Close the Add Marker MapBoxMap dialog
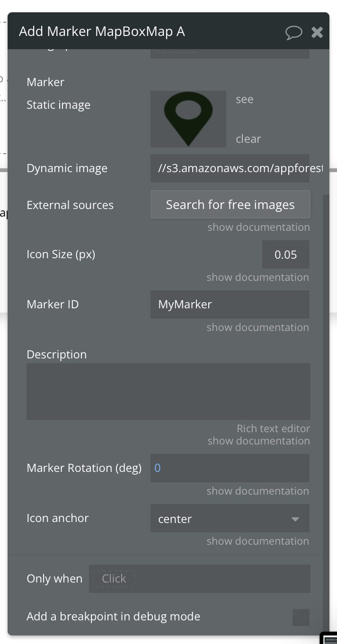 pos(317,32)
